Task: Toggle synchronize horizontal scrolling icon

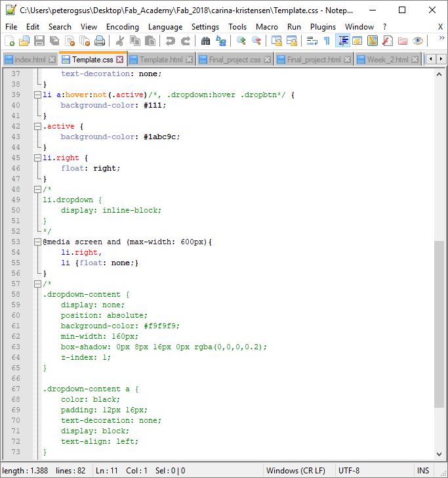Action: (292, 41)
